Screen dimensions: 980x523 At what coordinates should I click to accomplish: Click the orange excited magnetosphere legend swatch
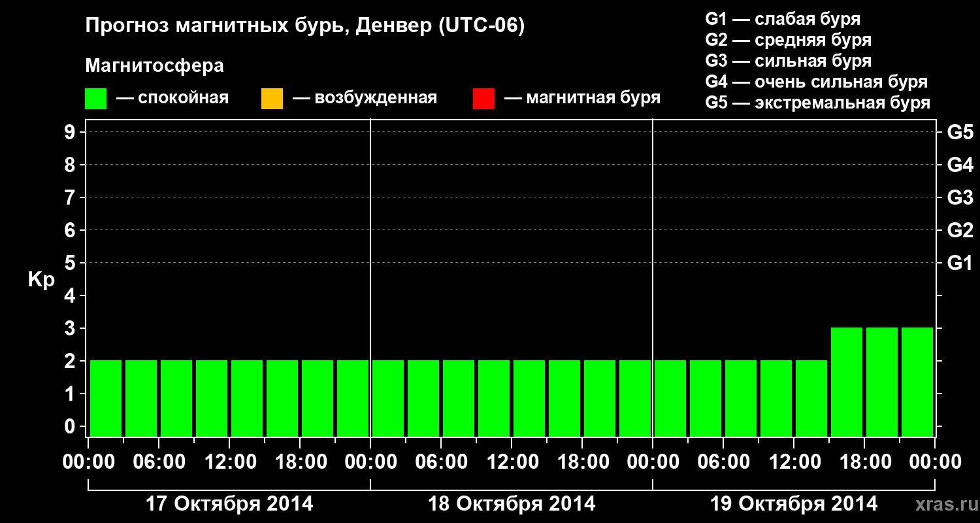tap(272, 99)
